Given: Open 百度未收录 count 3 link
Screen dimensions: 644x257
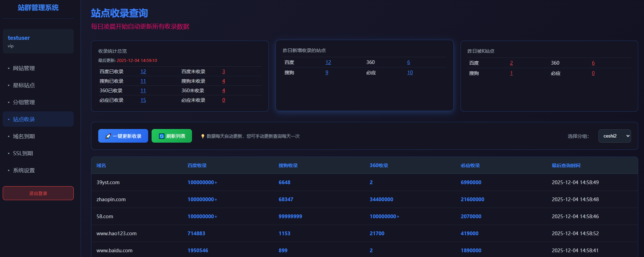Looking at the screenshot, I should pos(224,71).
